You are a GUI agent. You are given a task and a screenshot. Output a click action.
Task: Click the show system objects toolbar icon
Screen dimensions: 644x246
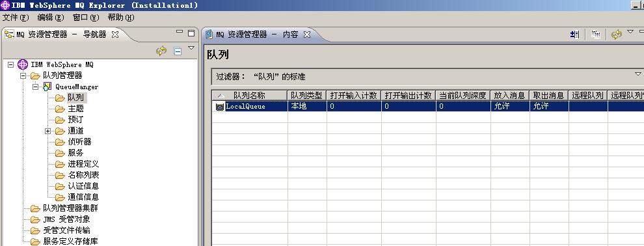575,34
